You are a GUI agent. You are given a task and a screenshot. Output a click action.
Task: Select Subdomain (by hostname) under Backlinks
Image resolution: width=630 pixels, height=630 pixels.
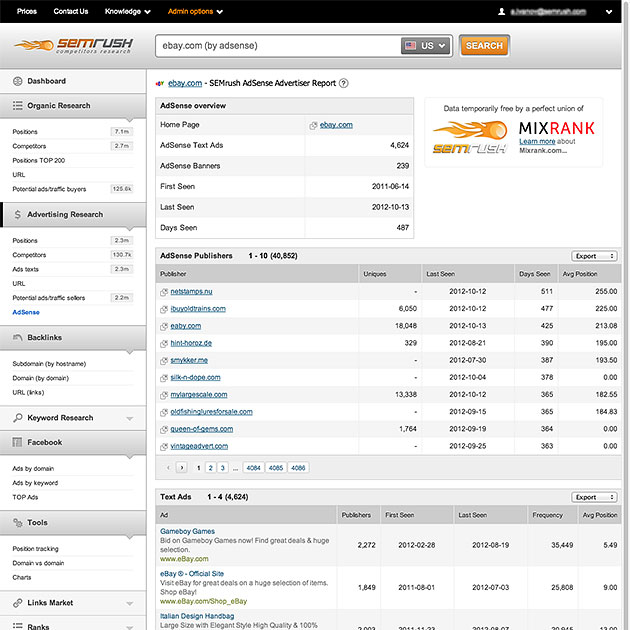coord(49,364)
